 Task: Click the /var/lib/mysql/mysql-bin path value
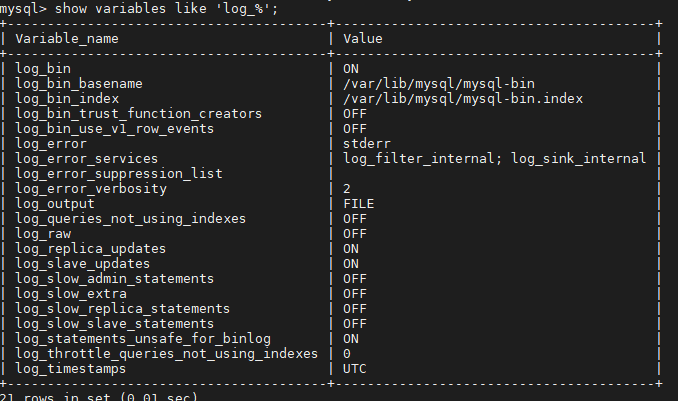pos(439,83)
